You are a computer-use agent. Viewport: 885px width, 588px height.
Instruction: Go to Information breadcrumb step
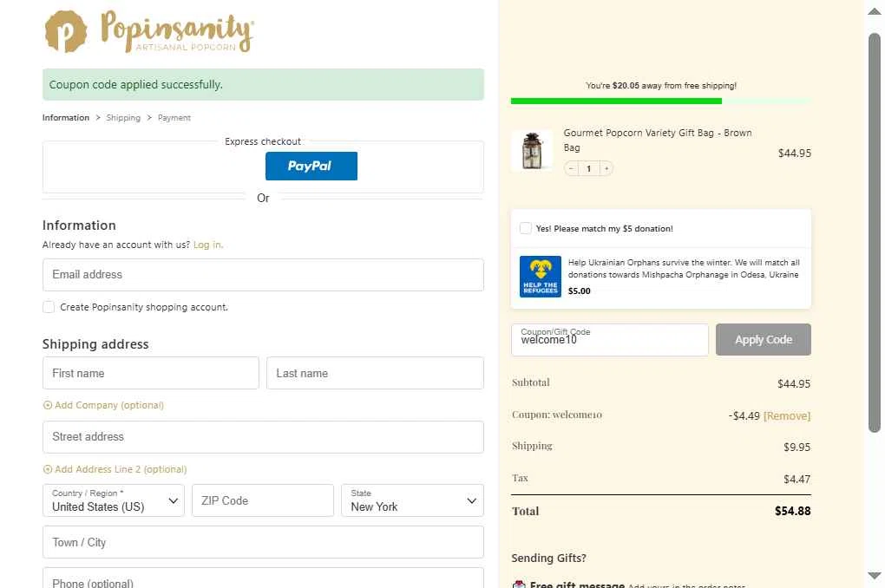tap(65, 117)
